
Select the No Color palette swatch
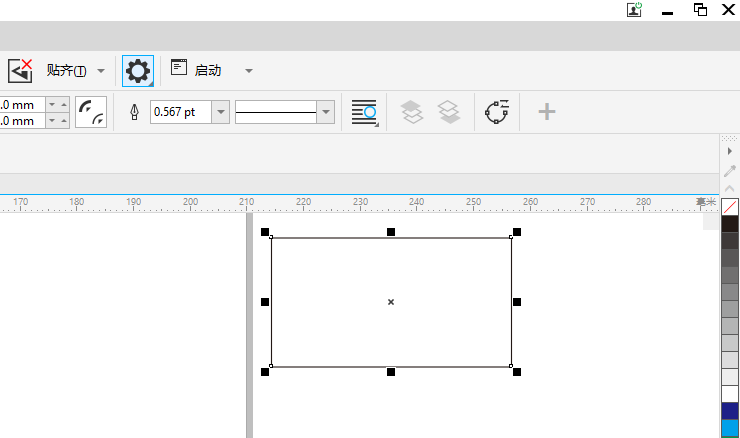coord(730,207)
